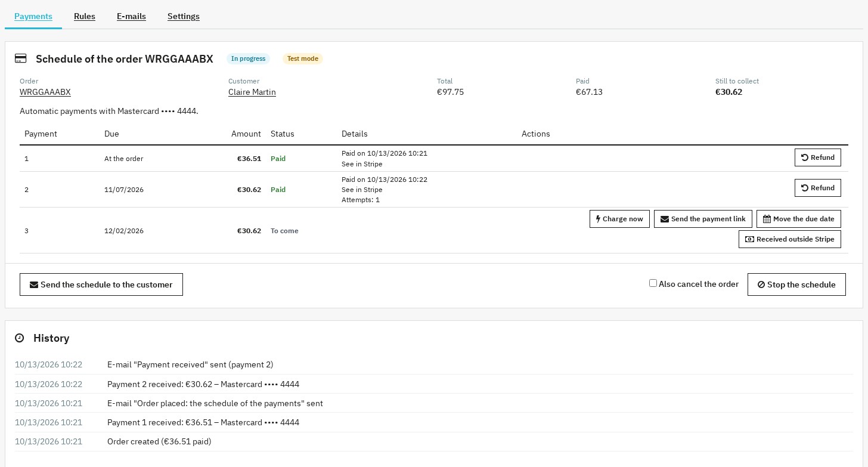Click history entry Payment 2 received
Image resolution: width=868 pixels, height=467 pixels.
(x=203, y=384)
